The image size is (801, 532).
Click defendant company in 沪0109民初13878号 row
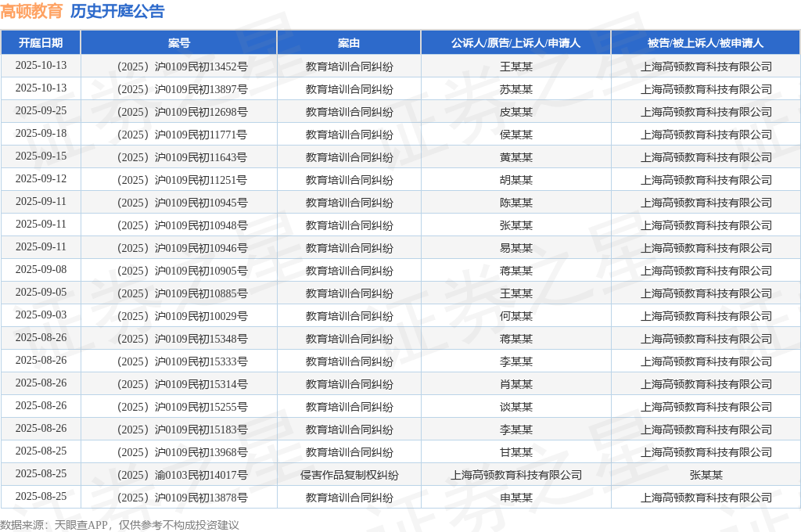706,498
